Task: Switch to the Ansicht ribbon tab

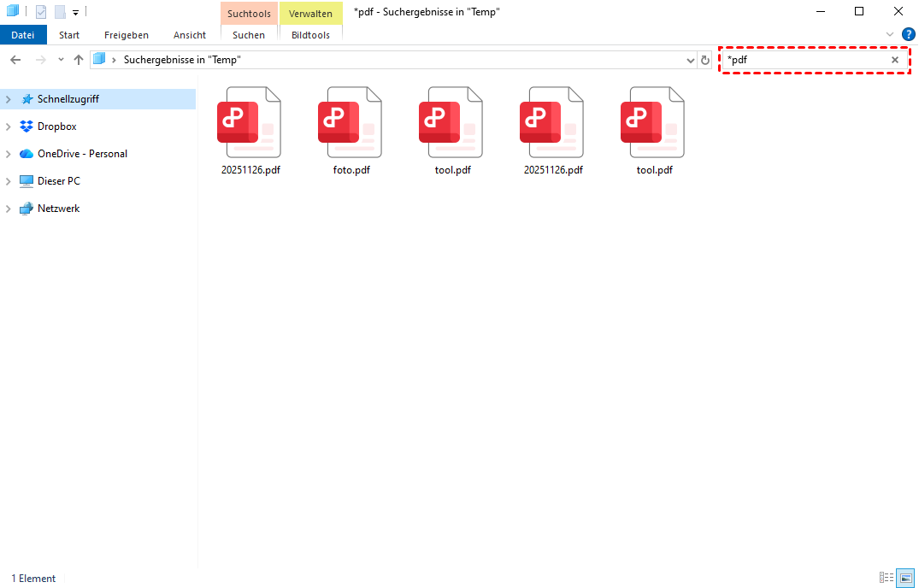Action: tap(189, 35)
